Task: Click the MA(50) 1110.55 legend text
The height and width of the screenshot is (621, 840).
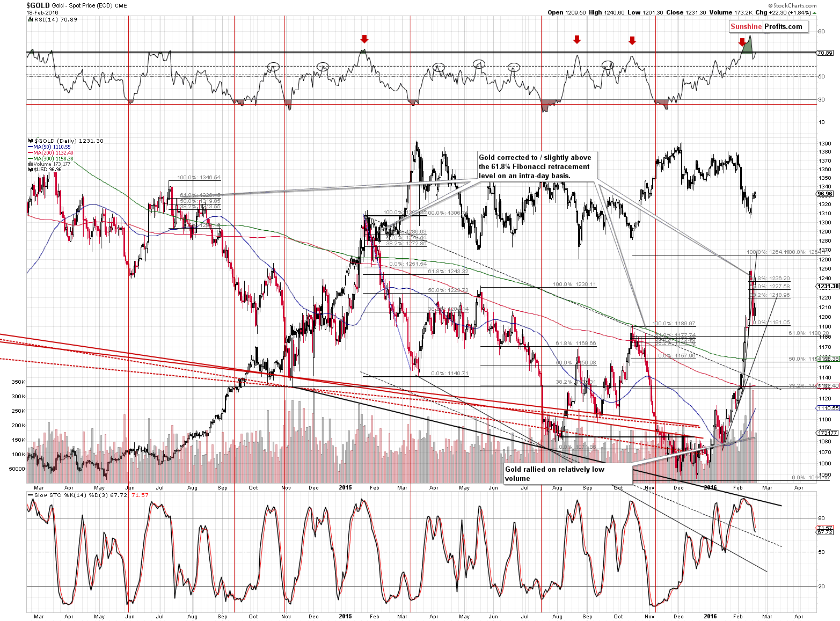Action: point(52,147)
